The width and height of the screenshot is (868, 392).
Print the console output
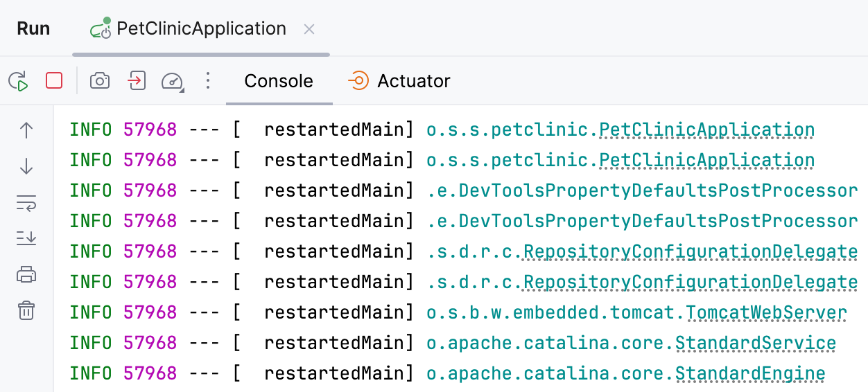tap(26, 275)
